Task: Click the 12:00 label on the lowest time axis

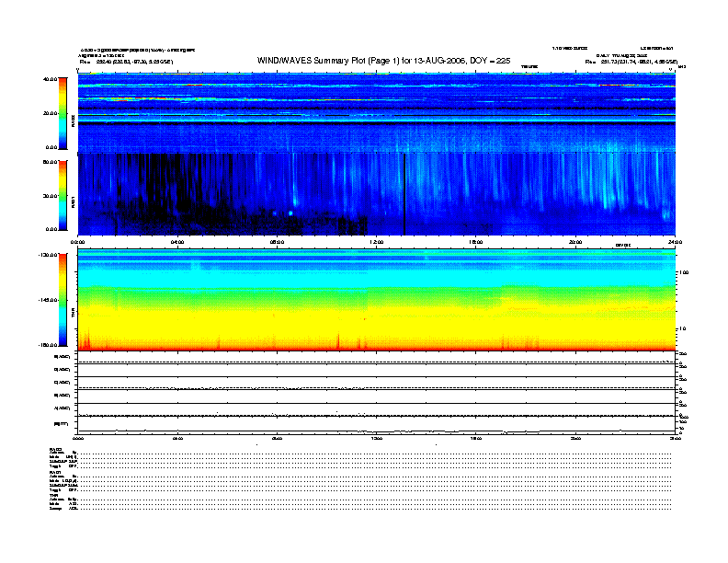Action: coord(377,438)
